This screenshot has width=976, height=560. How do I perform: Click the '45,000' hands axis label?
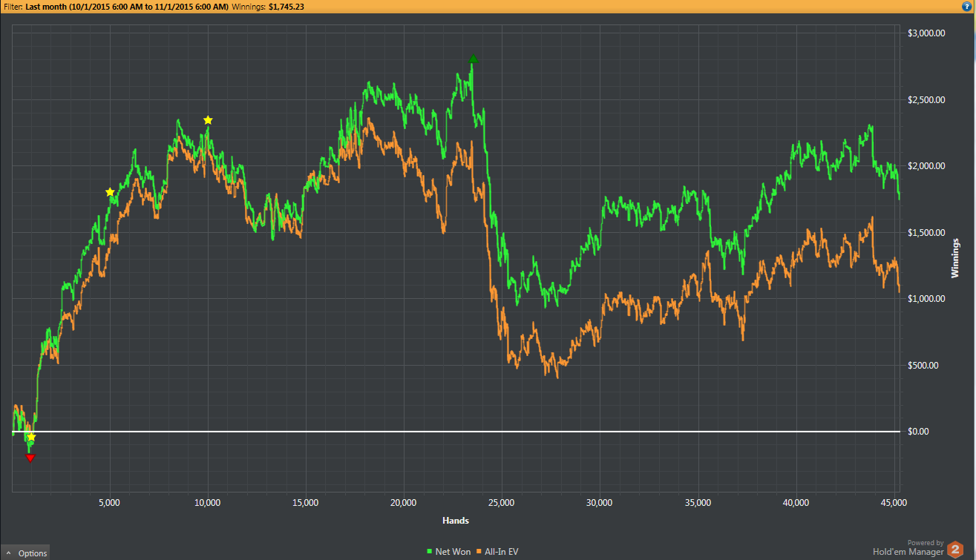tap(894, 503)
